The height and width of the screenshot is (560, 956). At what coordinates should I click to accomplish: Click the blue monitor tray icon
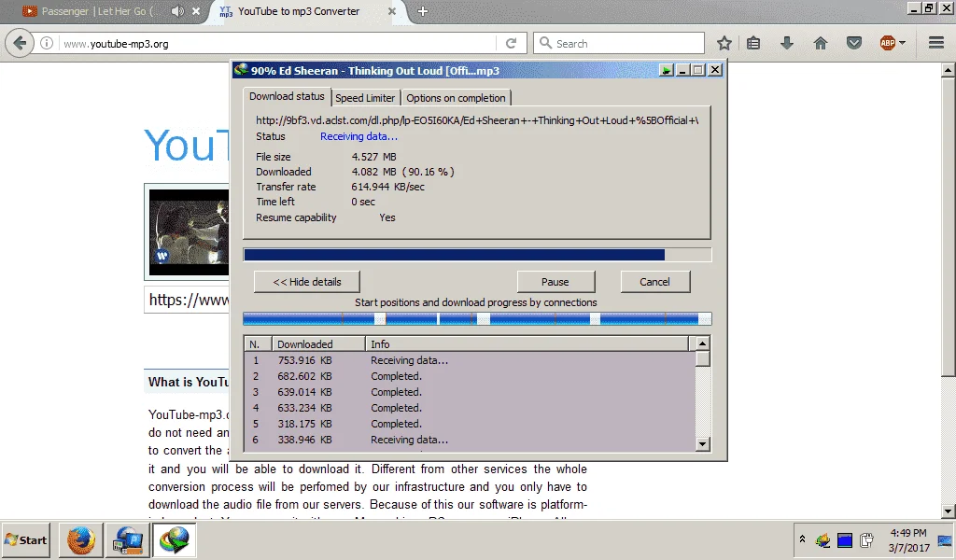click(x=844, y=539)
